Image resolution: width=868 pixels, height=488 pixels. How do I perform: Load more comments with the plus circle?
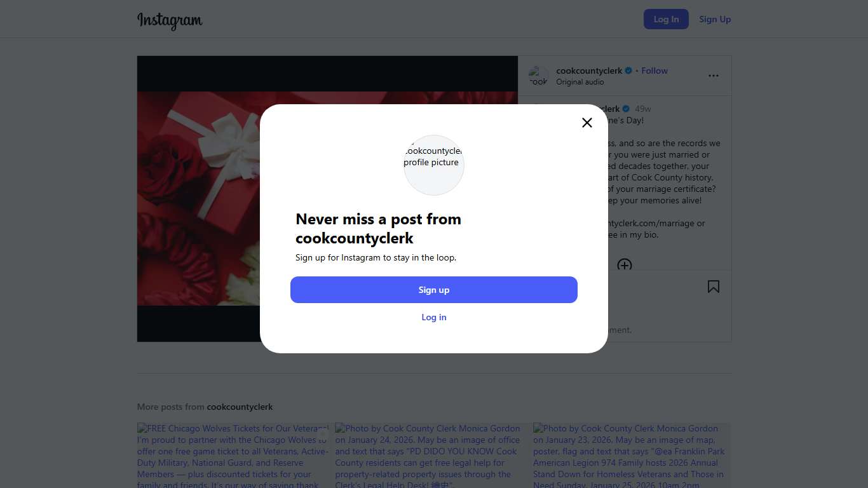(624, 265)
